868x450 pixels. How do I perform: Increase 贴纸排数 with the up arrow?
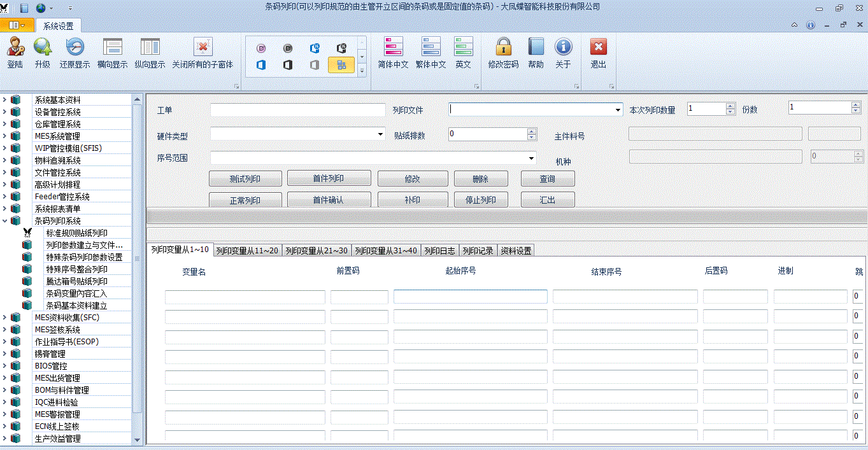point(532,131)
